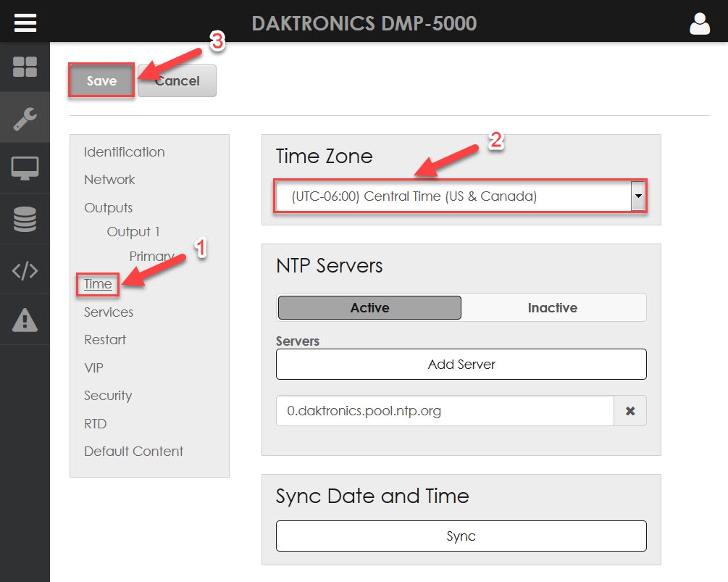The height and width of the screenshot is (582, 728).
Task: Open the database storage icon
Action: tap(25, 219)
